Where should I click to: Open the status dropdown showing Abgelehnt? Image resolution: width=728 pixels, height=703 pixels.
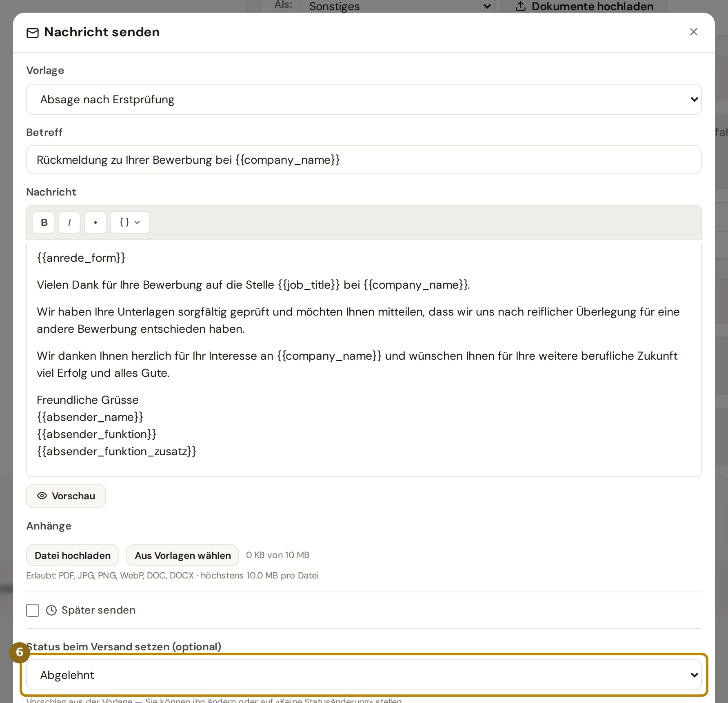click(364, 675)
